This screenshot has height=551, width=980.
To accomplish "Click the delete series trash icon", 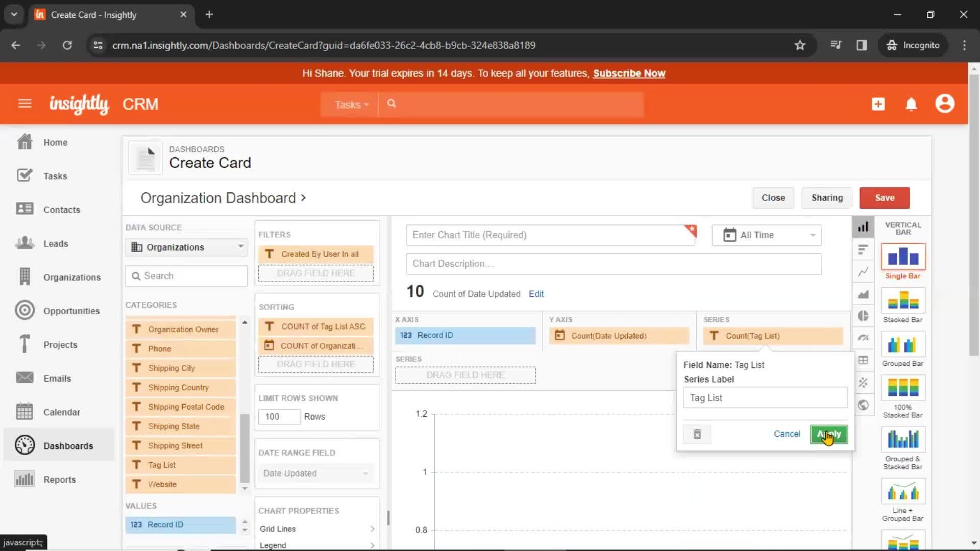I will (697, 433).
